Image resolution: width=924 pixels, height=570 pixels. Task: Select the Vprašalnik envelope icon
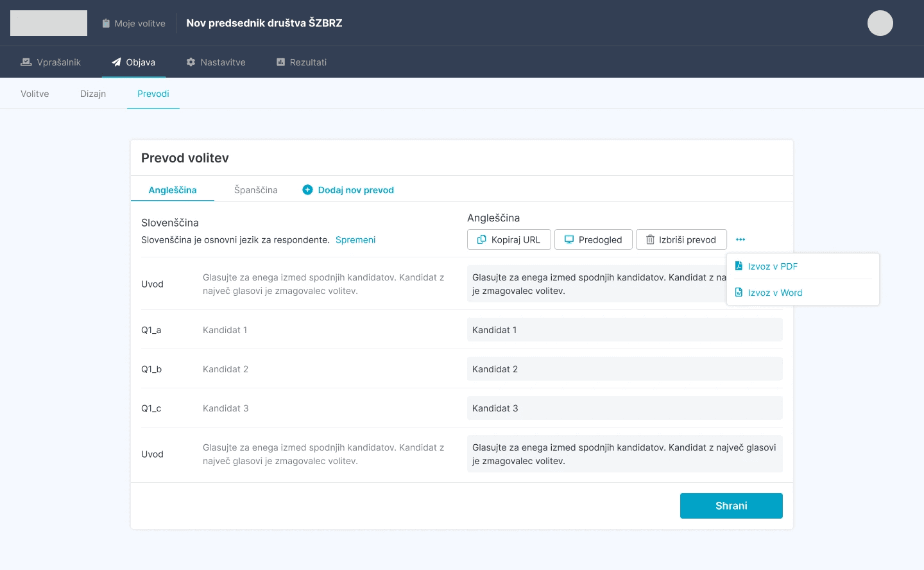(x=26, y=62)
